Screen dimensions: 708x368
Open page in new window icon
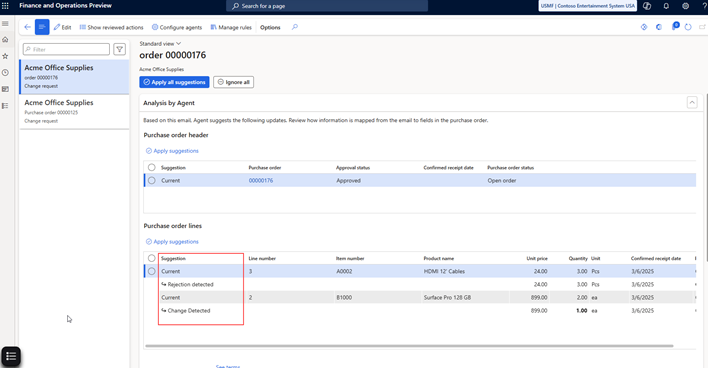pyautogui.click(x=703, y=27)
